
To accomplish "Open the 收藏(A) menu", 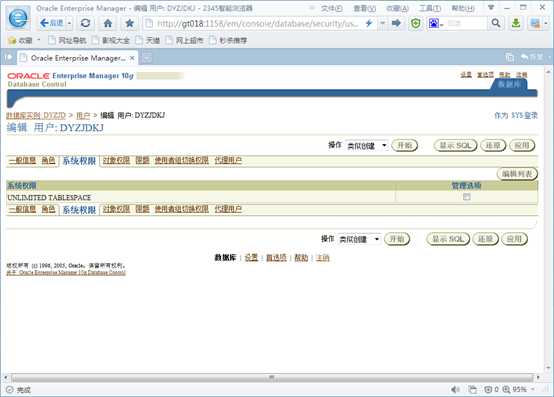I will click(x=397, y=8).
